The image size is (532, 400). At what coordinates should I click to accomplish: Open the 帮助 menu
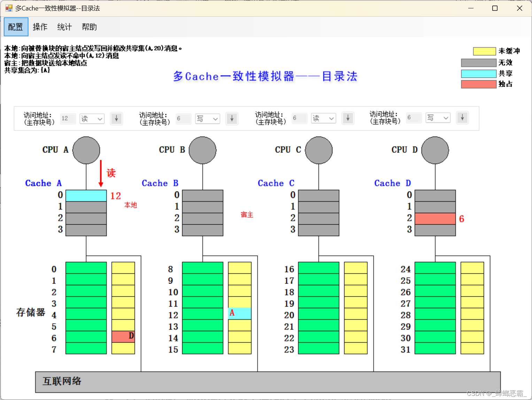click(x=89, y=27)
